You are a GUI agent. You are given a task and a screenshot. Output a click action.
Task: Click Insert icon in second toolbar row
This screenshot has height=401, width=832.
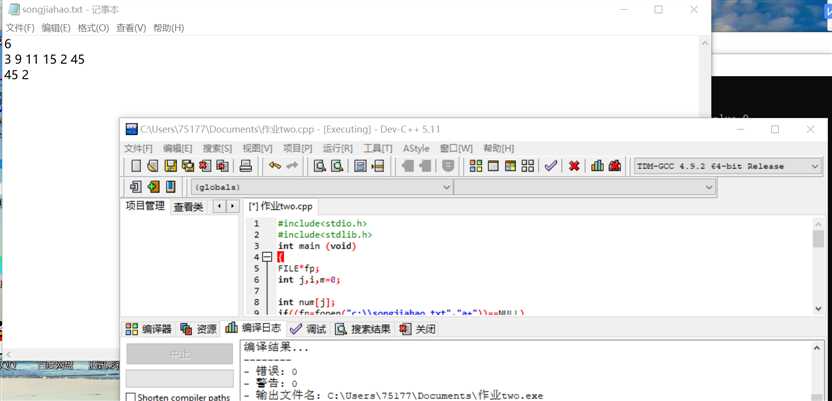pyautogui.click(x=136, y=187)
